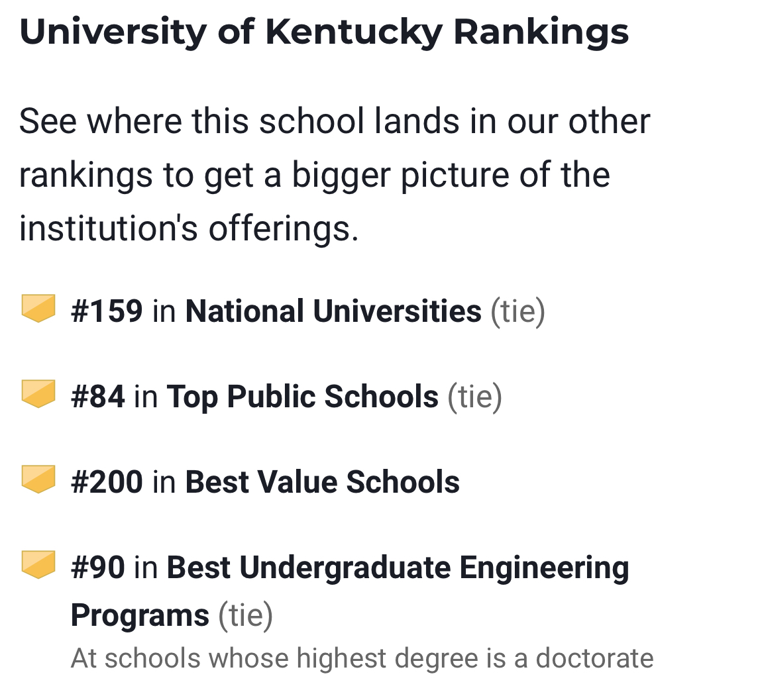Screen dimensions: 762x700
Task: Click the #84 rank number
Action: coord(97,397)
